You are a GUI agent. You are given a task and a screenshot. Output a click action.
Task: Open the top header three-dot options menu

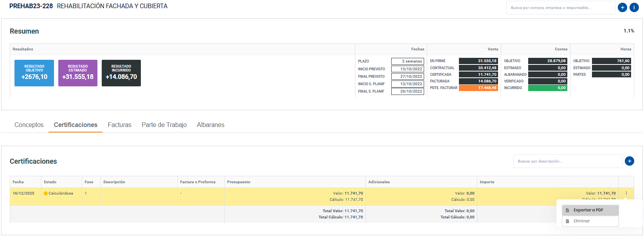(x=634, y=7)
